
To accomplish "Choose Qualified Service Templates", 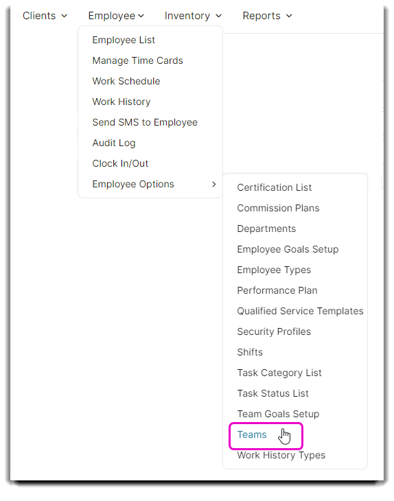I will tap(300, 311).
